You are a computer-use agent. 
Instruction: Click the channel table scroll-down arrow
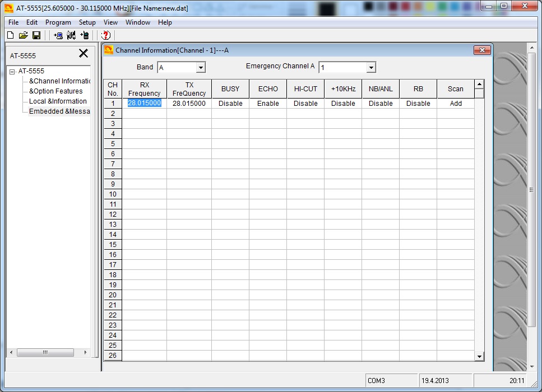click(479, 356)
